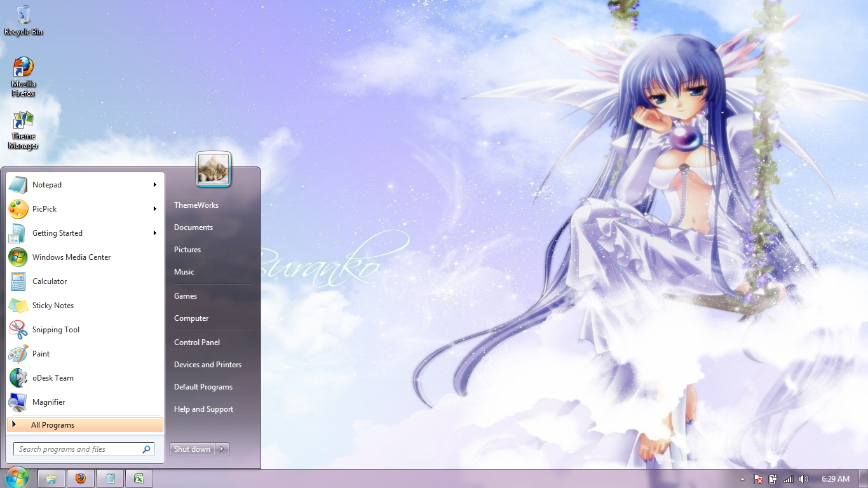Click the network signal tray icon
Image resolution: width=868 pixels, height=488 pixels.
(789, 479)
